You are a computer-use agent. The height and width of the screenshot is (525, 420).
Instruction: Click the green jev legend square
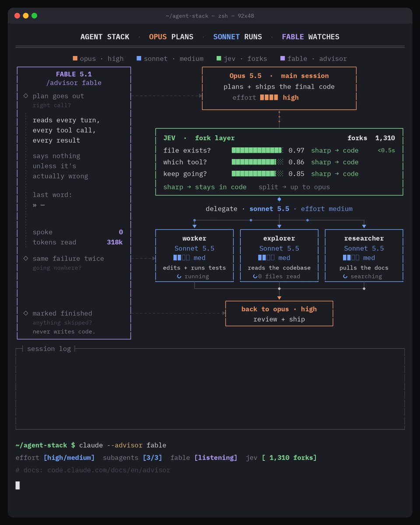tap(219, 58)
